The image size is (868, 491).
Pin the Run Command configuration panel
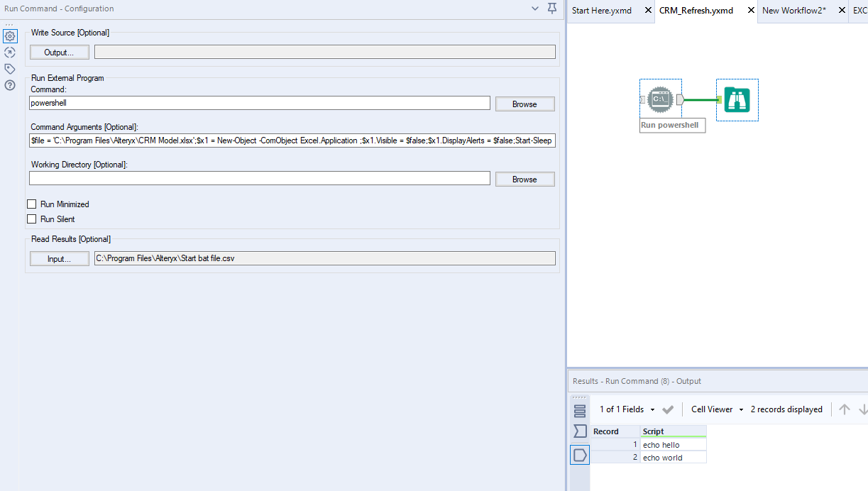[551, 9]
